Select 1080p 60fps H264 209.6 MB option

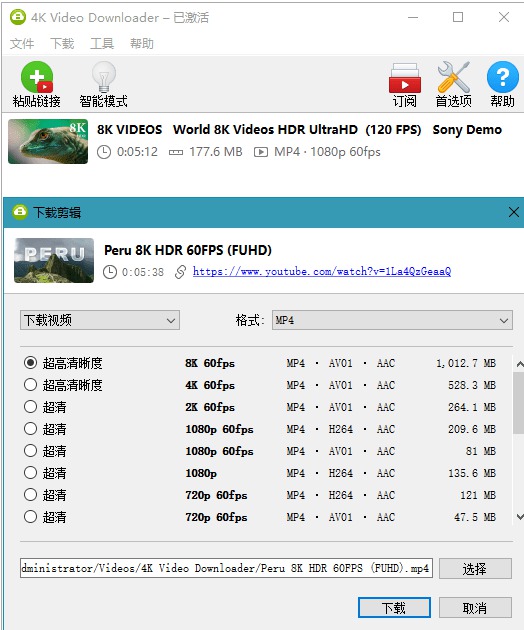31,429
